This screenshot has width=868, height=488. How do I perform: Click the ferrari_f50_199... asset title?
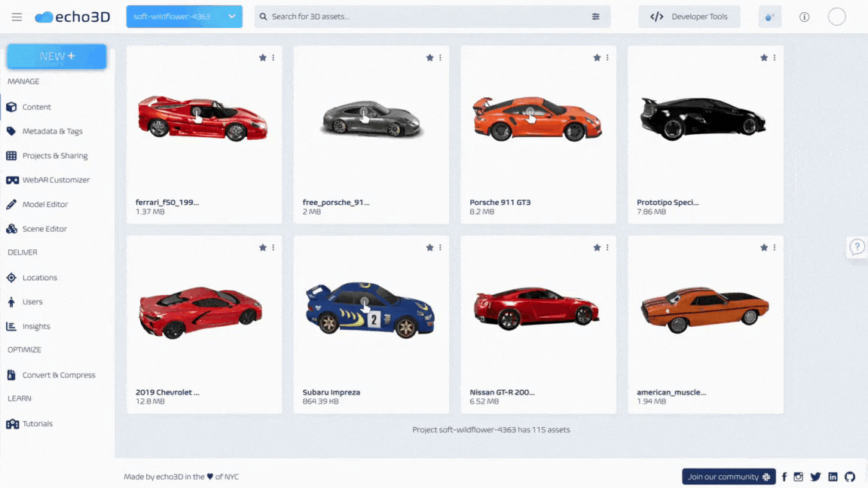coord(167,202)
